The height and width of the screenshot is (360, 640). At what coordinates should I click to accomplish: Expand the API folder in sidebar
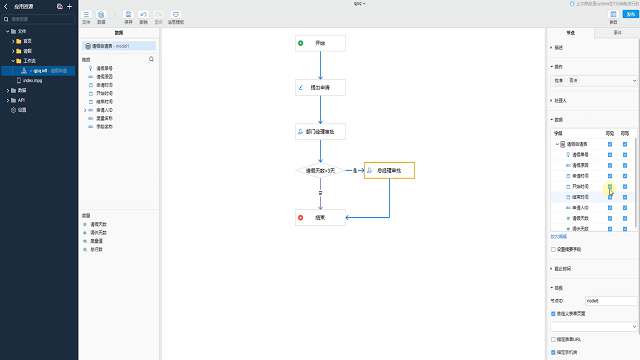[x=8, y=100]
